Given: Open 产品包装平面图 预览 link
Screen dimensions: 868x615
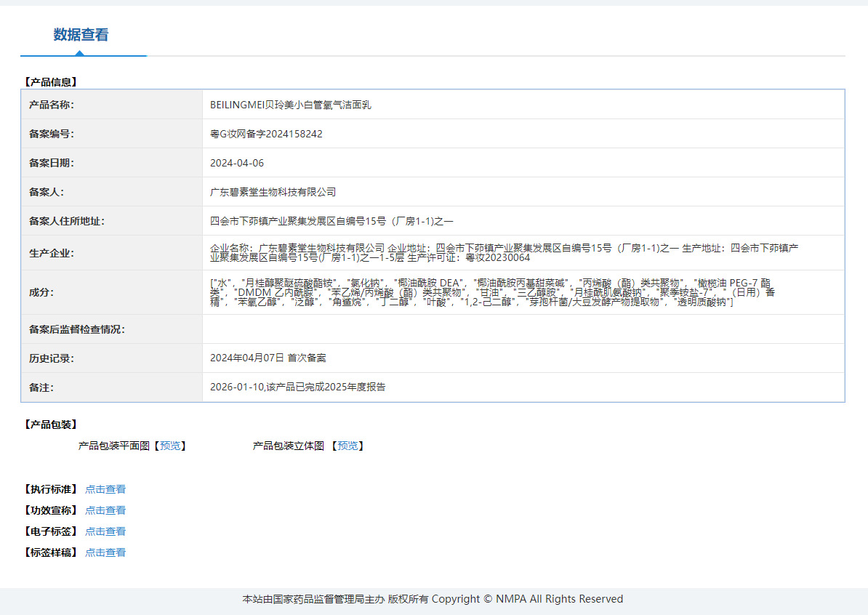Looking at the screenshot, I should (x=170, y=446).
